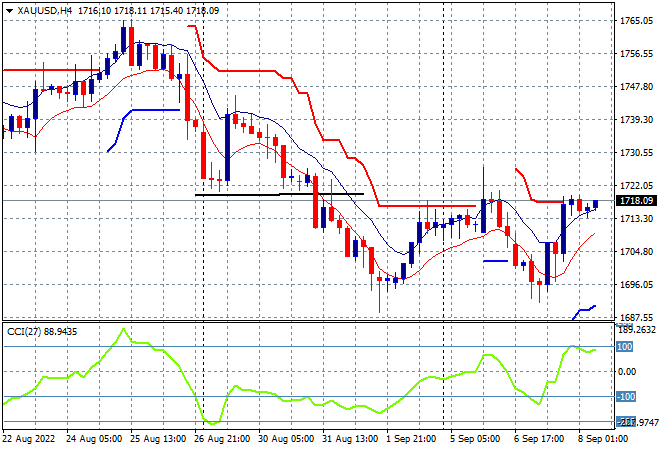The width and height of the screenshot is (660, 450).
Task: Select the black horizontal support line
Action: tap(279, 194)
